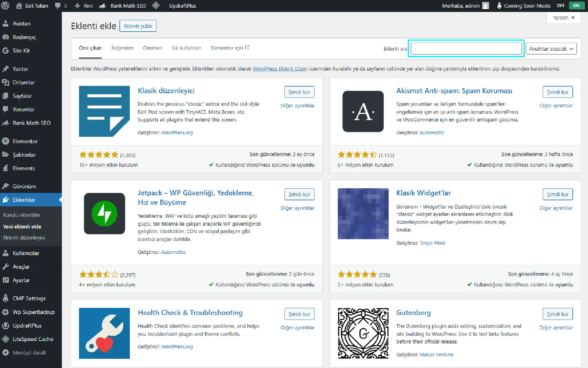Viewport: 588px width, 368px height.
Task: Click the Klasik Widget'lar plugin thumbnail
Action: pyautogui.click(x=363, y=214)
